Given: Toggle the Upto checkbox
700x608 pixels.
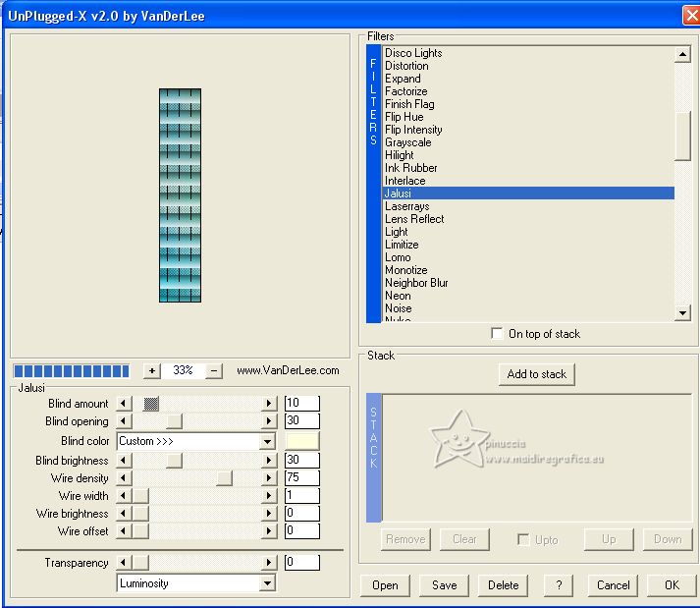Looking at the screenshot, I should click(523, 539).
